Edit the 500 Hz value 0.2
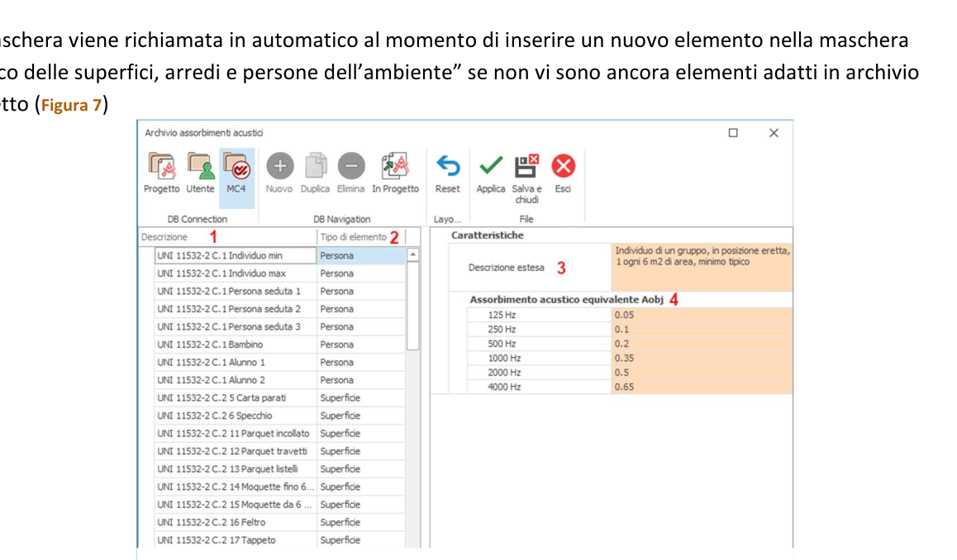Image resolution: width=957 pixels, height=560 pixels. click(702, 344)
